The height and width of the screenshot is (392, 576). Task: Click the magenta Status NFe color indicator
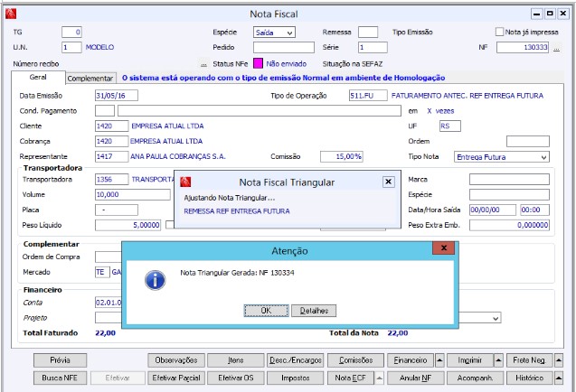point(259,63)
